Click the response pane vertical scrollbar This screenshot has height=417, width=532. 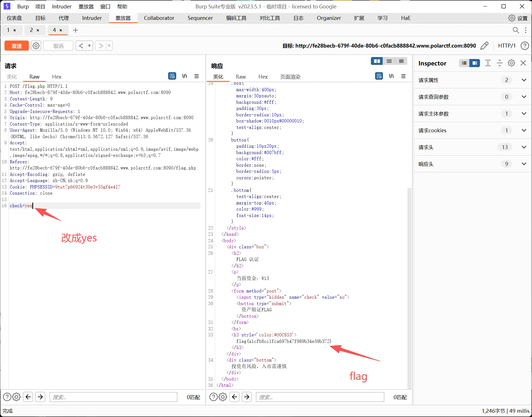(409, 288)
